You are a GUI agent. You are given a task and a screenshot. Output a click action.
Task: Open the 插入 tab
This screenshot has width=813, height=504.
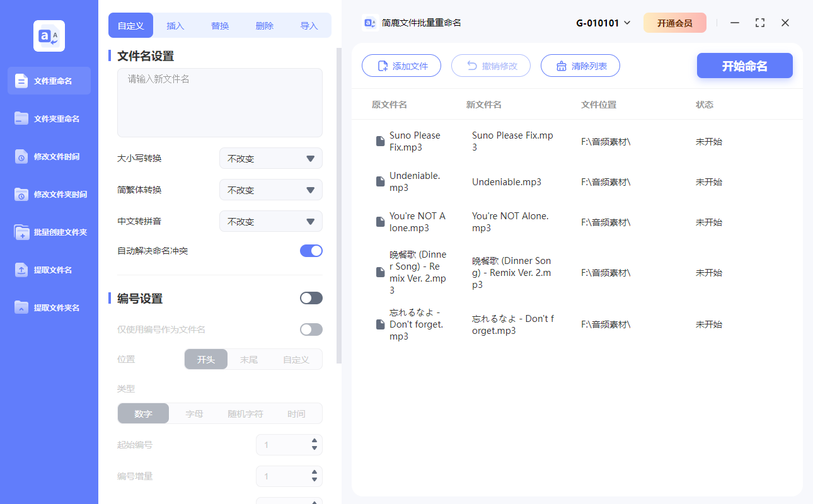point(175,25)
